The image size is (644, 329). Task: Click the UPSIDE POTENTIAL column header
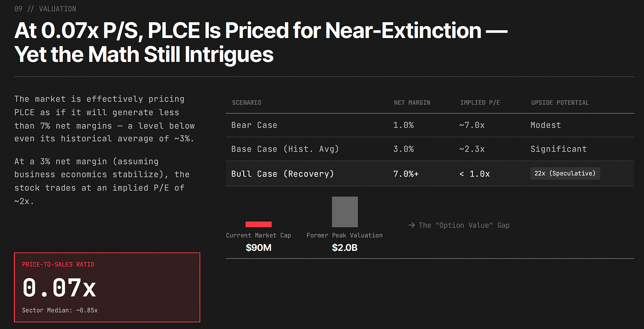560,103
